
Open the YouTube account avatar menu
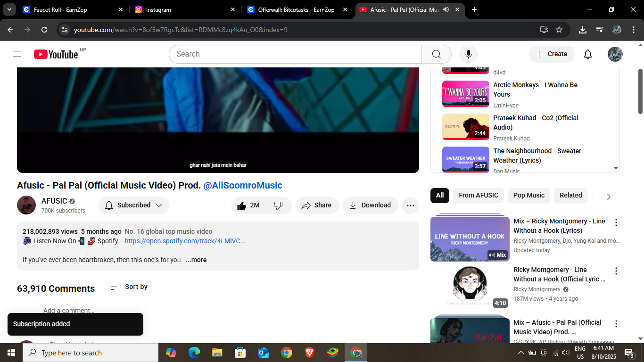(615, 54)
